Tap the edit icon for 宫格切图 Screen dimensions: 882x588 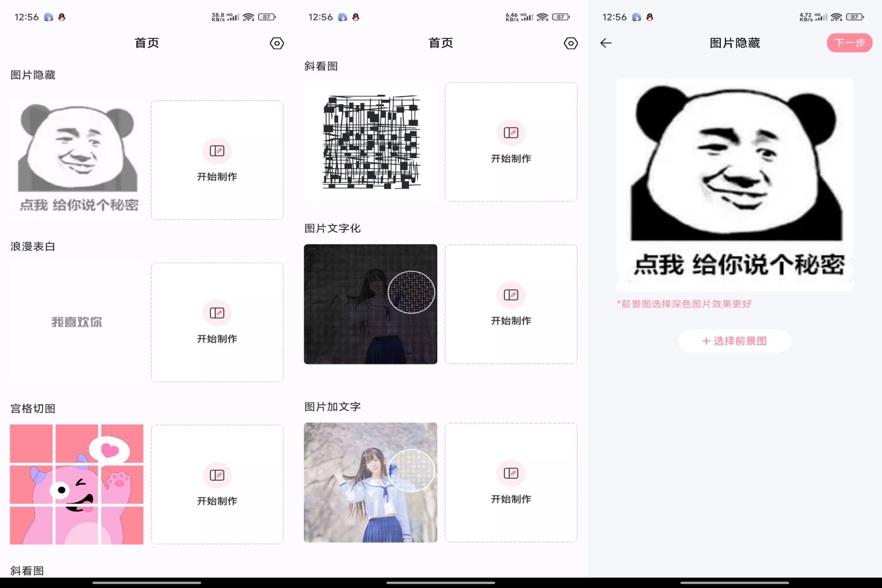click(x=217, y=475)
